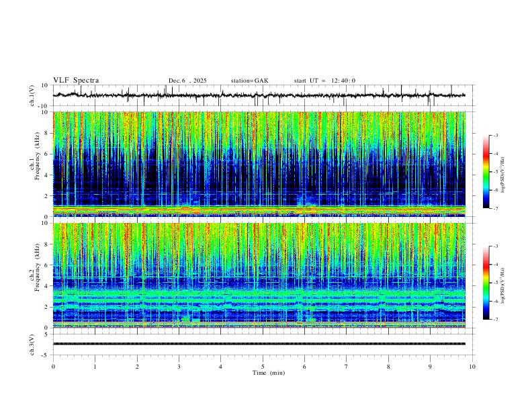Click inside the ch.2 spectrogram panel
The height and width of the screenshot is (411, 532).
259,275
